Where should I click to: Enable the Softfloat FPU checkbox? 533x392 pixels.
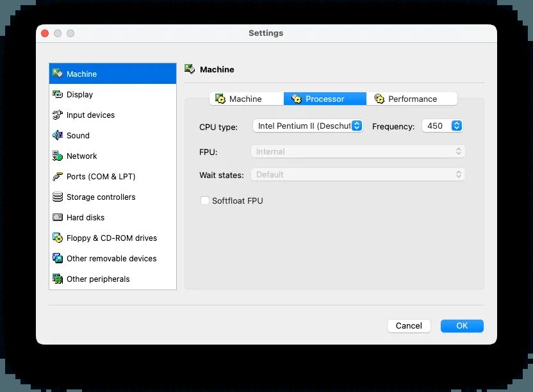pyautogui.click(x=204, y=200)
